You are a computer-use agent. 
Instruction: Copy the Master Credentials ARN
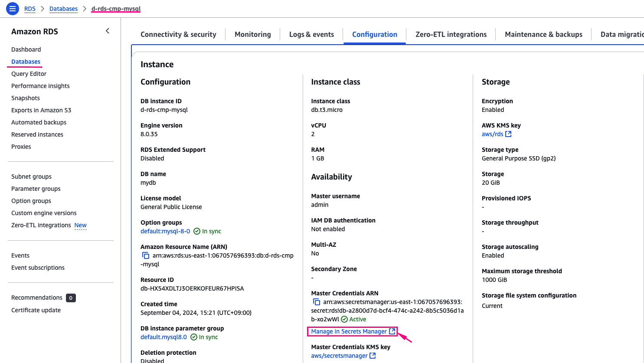[x=317, y=302]
